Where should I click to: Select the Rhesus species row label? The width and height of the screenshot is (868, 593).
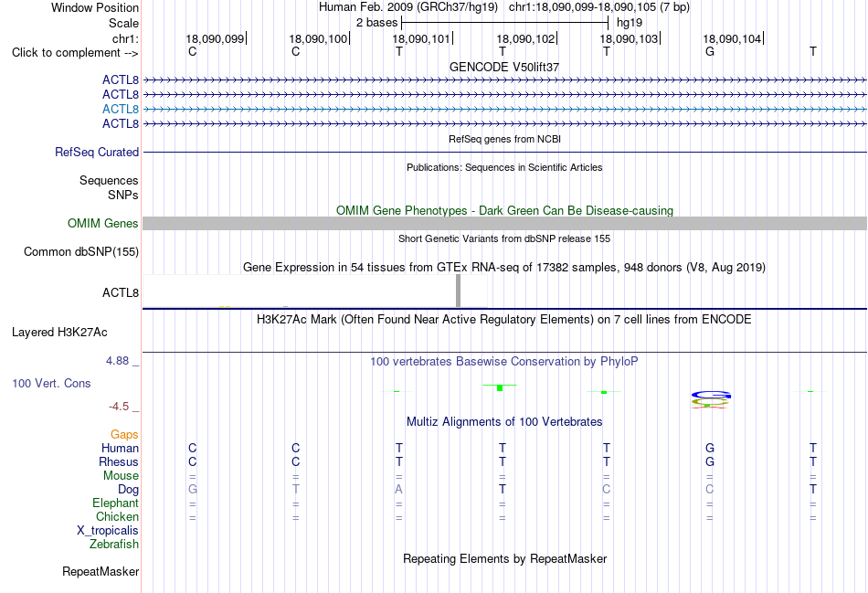[x=119, y=461]
